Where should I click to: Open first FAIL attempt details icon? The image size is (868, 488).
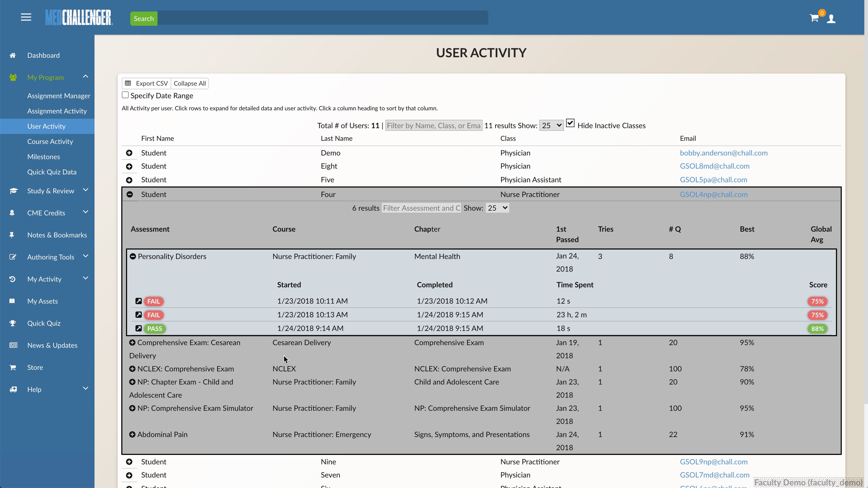(x=138, y=301)
